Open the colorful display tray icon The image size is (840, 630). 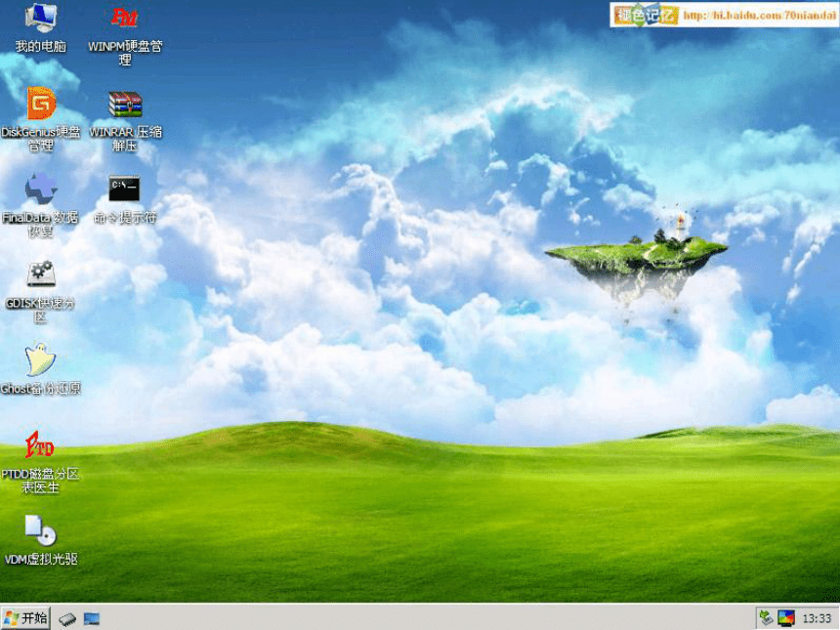[786, 618]
